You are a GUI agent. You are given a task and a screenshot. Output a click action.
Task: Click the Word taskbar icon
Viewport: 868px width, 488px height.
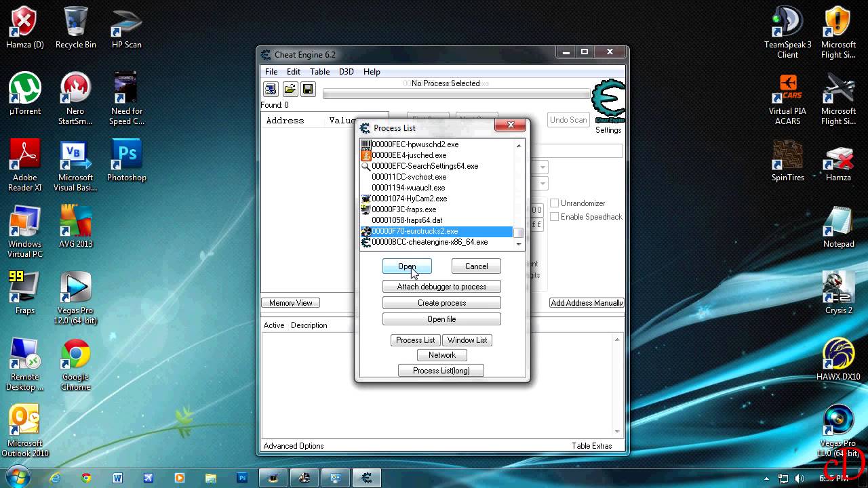click(117, 478)
